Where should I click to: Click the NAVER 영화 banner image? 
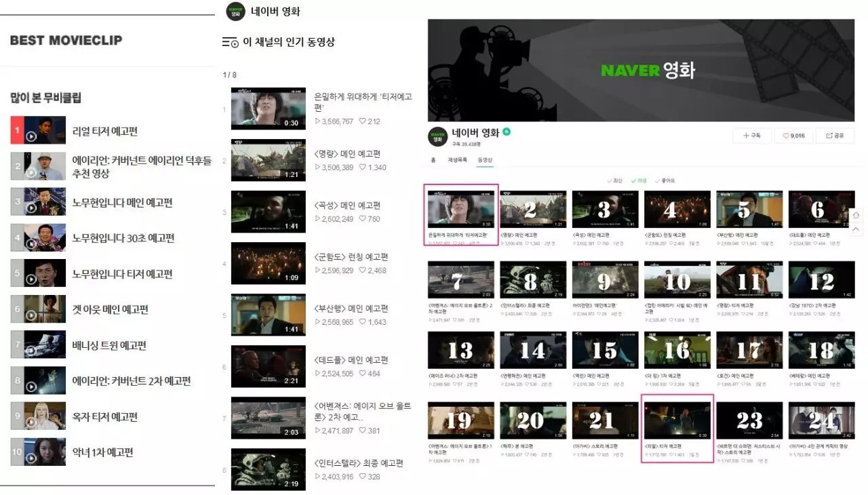tap(641, 71)
